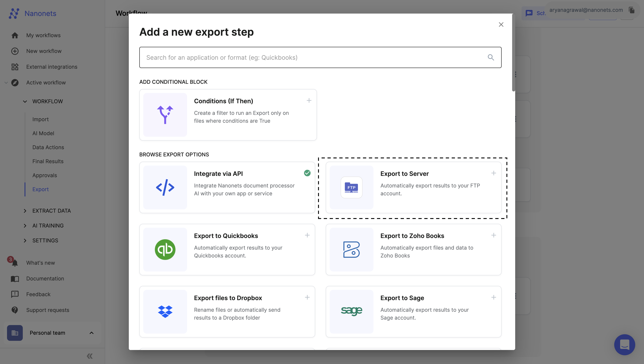Click the compass icon beside Active workflow
The width and height of the screenshot is (644, 364).
[15, 83]
